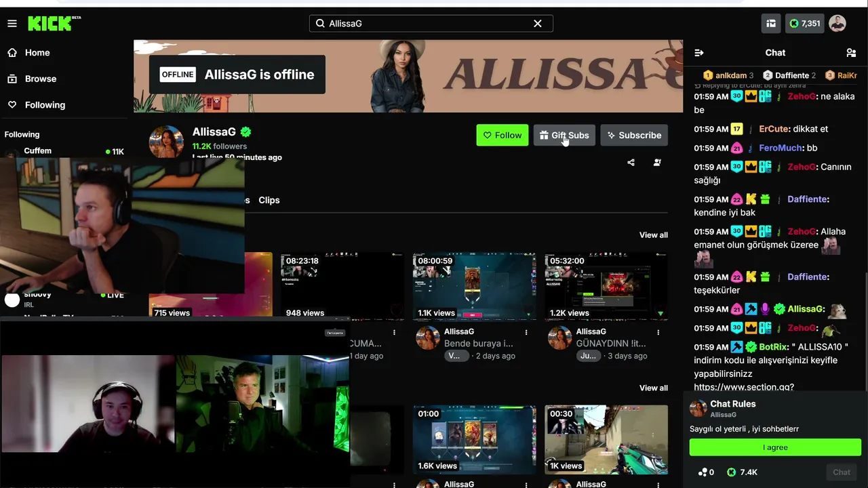
Task: Click the OFFLINE badge on the channel banner
Action: 178,75
